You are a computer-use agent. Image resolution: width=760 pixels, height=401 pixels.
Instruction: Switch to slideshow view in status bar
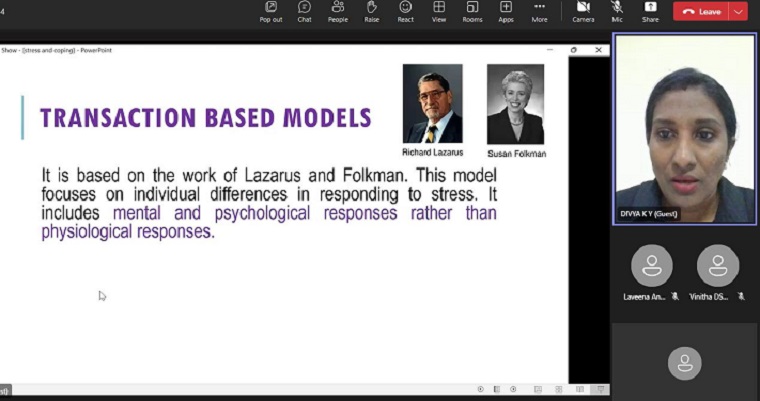601,389
